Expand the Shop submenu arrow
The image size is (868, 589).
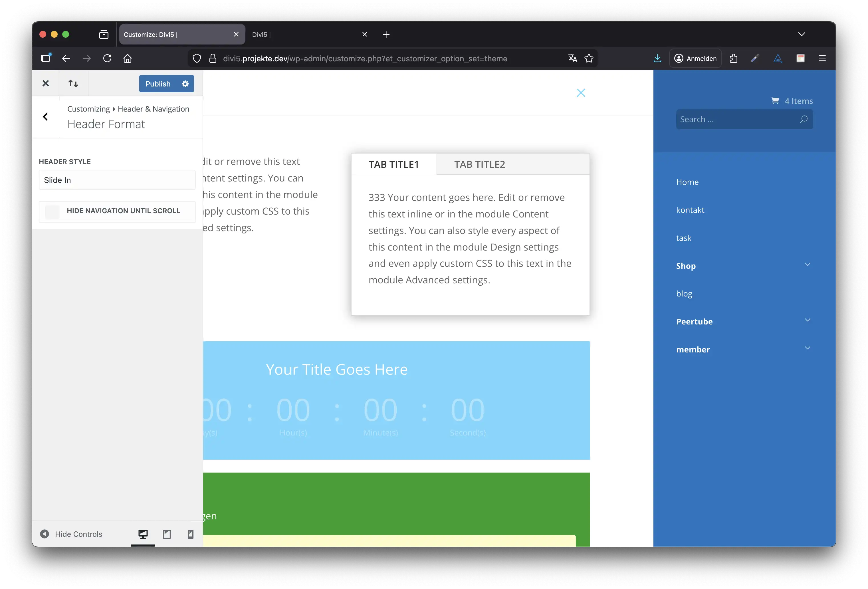coord(807,265)
